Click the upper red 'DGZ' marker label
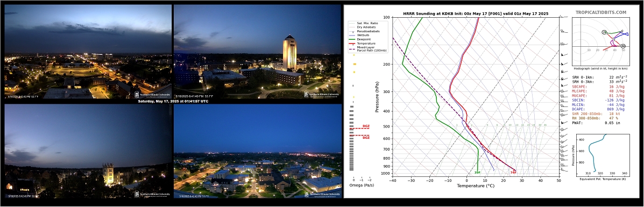This screenshot has height=207, width=644. click(x=366, y=126)
